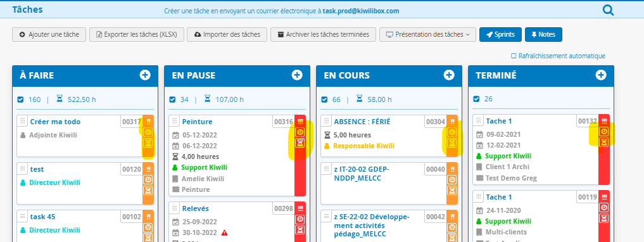Add a task to À FAIRE column
The width and height of the screenshot is (644, 242).
(x=145, y=75)
